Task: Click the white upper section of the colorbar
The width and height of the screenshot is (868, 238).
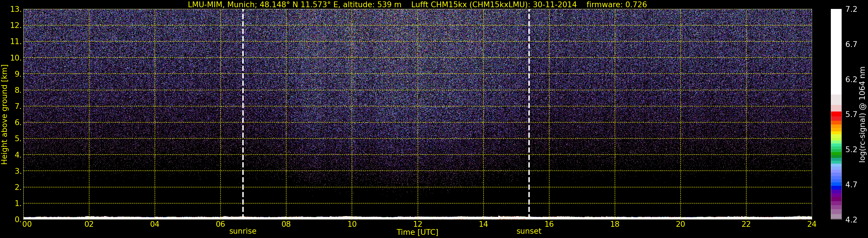Action: [836, 52]
